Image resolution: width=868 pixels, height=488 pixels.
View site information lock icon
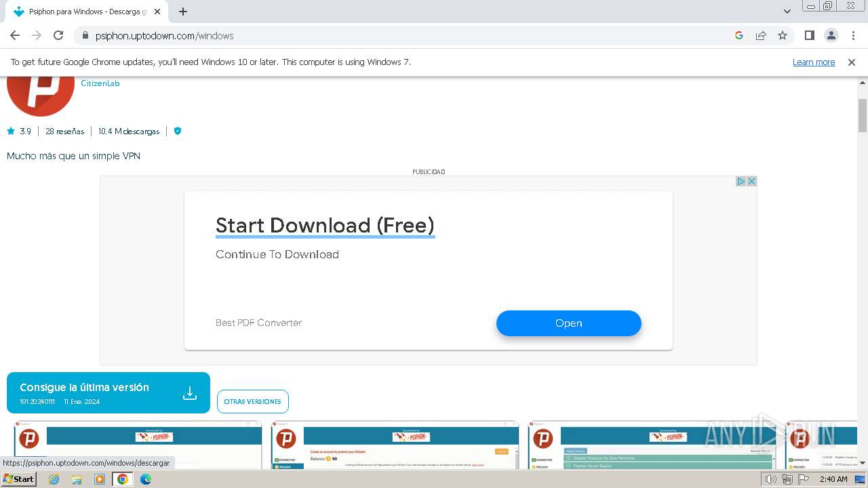tap(85, 35)
